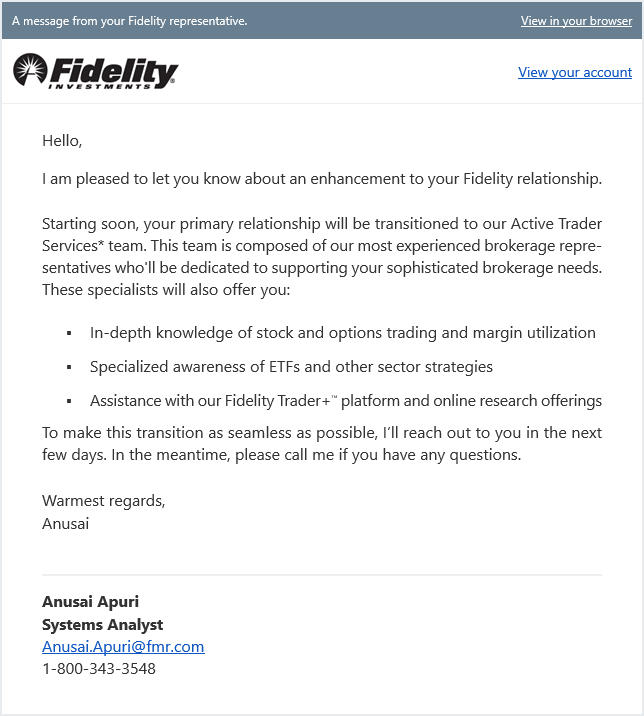The height and width of the screenshot is (716, 644).
Task: Click the Anusai.Apuri@fmr.com email link
Action: point(123,647)
